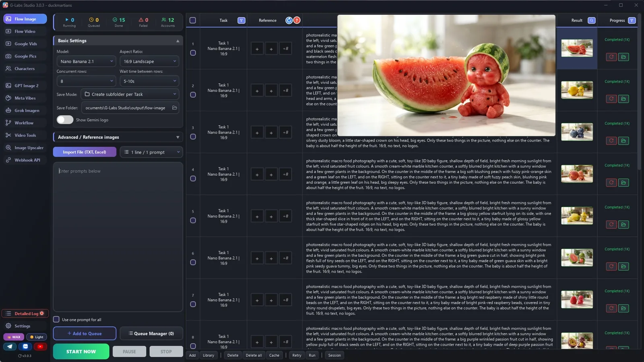Open the Flow Video sidebar section

tap(25, 31)
